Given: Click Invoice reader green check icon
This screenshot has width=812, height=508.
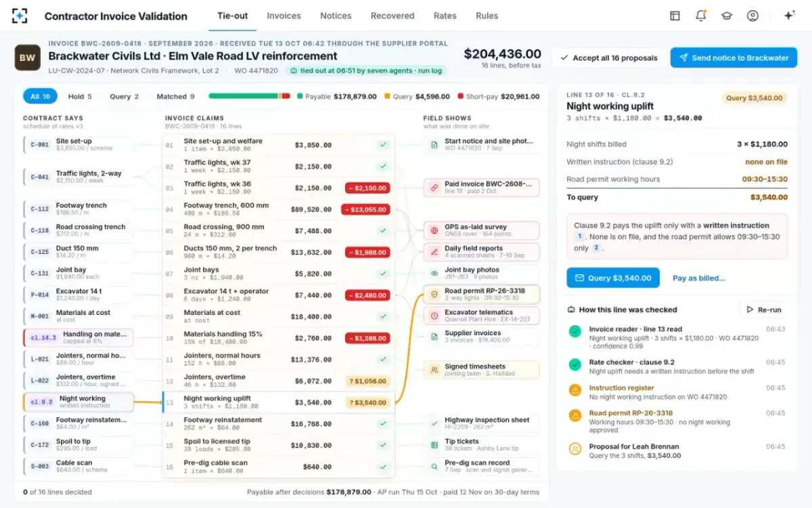Looking at the screenshot, I should pyautogui.click(x=575, y=331).
